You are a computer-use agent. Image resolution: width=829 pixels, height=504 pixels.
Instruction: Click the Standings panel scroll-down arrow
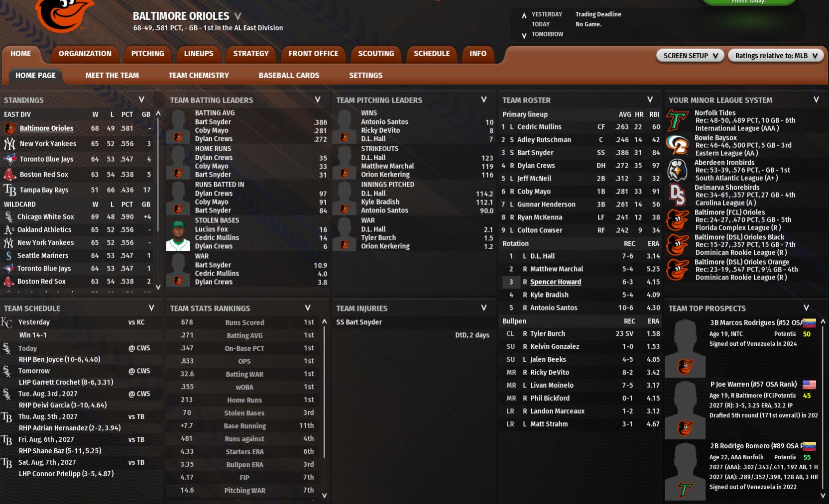click(158, 287)
